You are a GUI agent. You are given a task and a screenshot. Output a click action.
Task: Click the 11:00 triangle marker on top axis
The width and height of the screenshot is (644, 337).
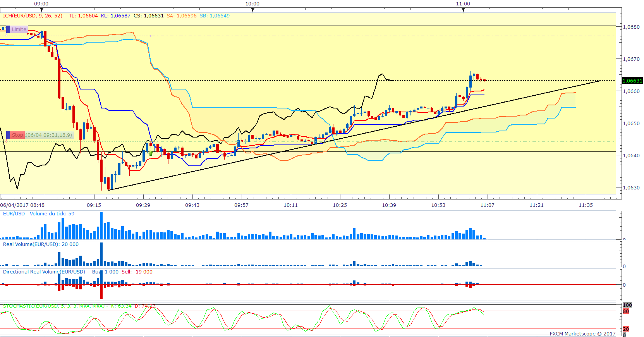(x=463, y=10)
